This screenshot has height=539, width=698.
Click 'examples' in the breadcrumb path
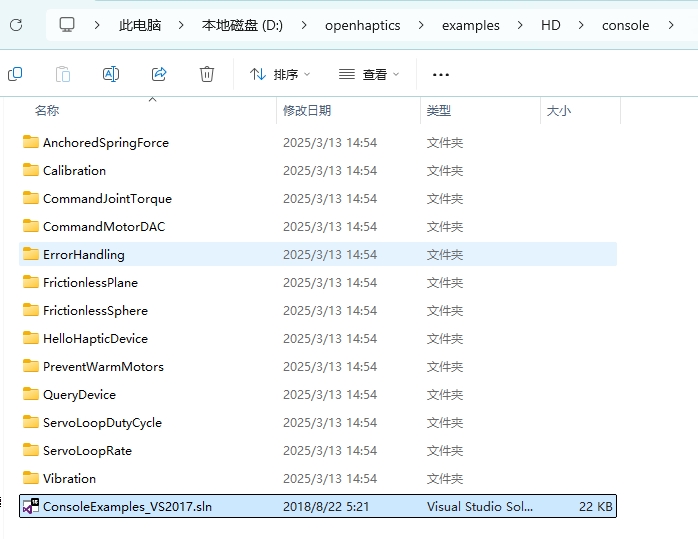(470, 25)
